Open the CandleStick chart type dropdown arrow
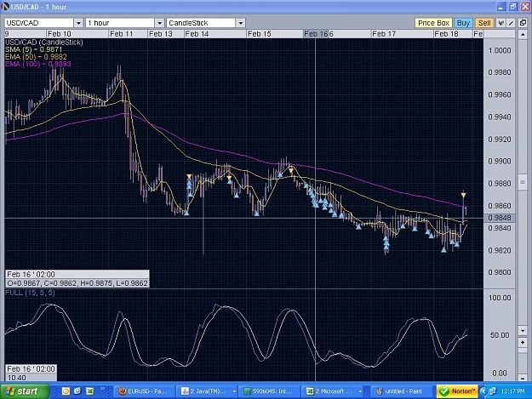This screenshot has width=532, height=399. click(x=240, y=23)
